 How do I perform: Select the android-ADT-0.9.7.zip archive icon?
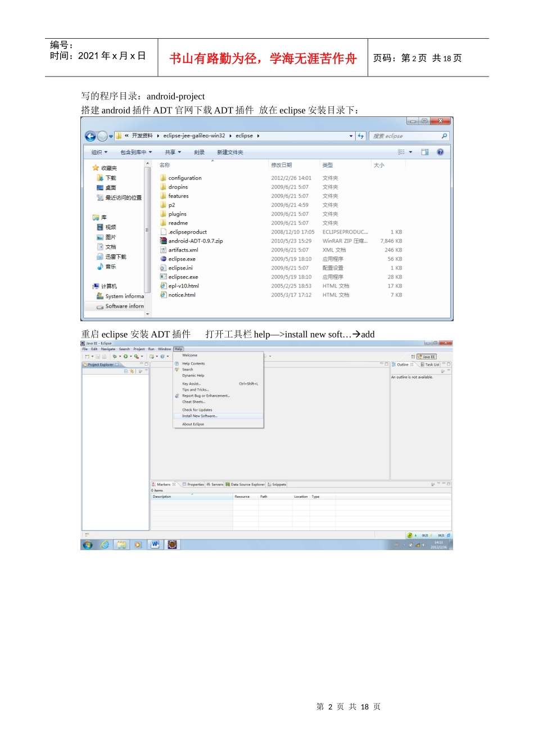[163, 241]
